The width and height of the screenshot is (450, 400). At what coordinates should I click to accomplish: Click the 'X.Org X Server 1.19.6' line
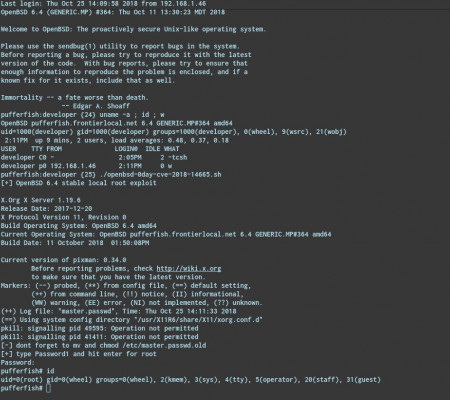point(41,200)
